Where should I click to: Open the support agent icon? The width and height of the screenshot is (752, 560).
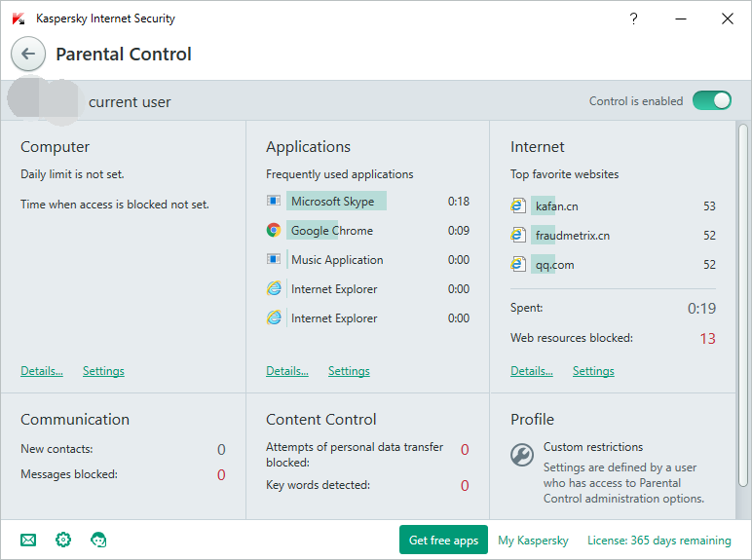click(x=98, y=540)
